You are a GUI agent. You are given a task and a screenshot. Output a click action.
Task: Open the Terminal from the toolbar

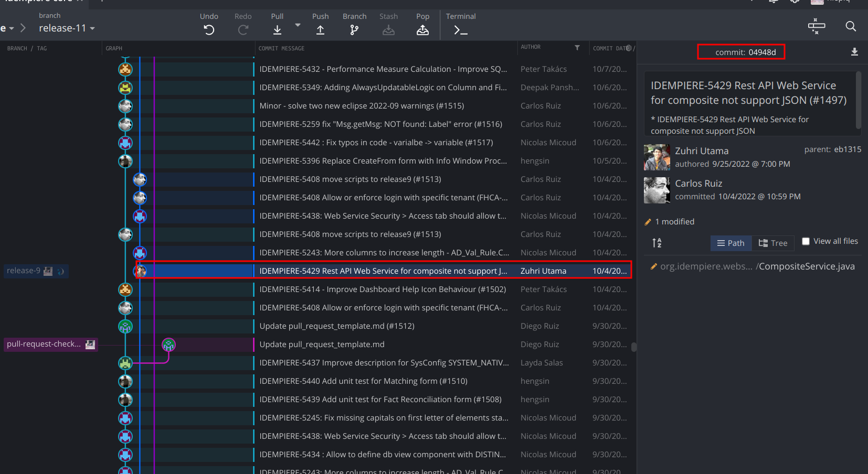coord(461,30)
